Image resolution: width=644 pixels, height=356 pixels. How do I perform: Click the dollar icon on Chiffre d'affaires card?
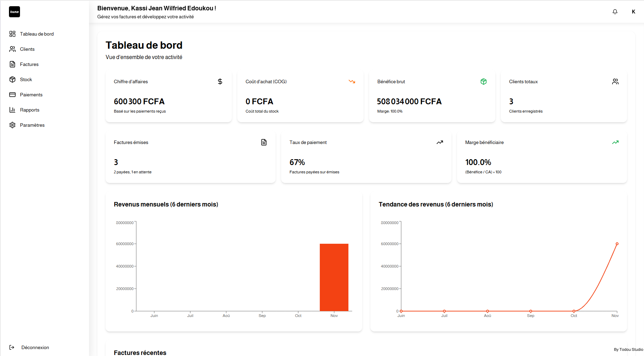click(220, 81)
